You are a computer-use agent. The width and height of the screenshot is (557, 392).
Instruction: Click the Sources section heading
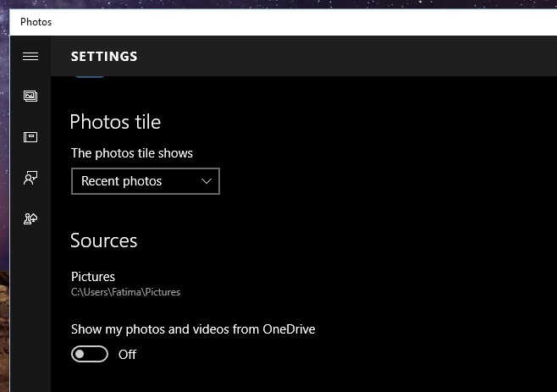(x=103, y=240)
